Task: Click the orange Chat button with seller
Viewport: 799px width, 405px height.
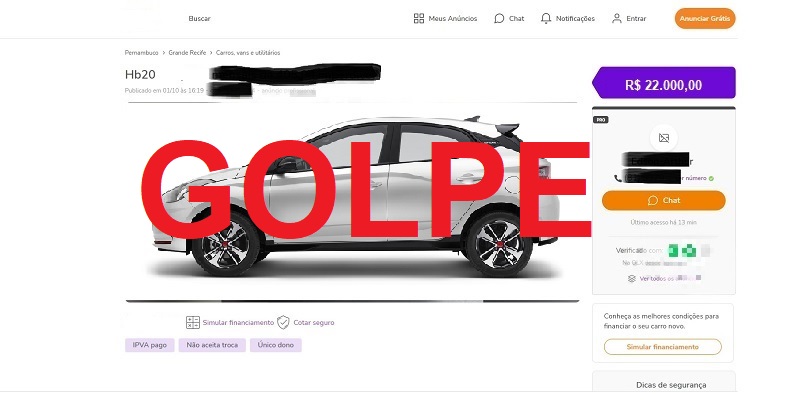Action: coord(663,200)
